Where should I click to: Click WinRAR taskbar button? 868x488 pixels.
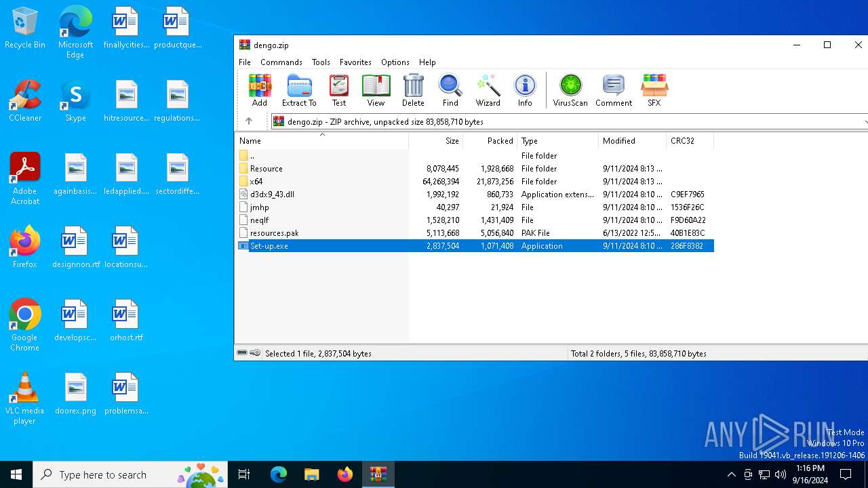click(378, 474)
